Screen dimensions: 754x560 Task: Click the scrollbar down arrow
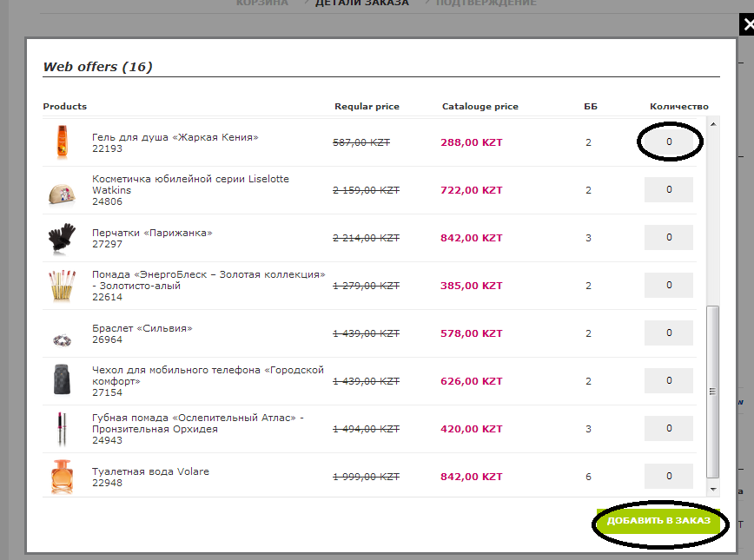coord(714,490)
